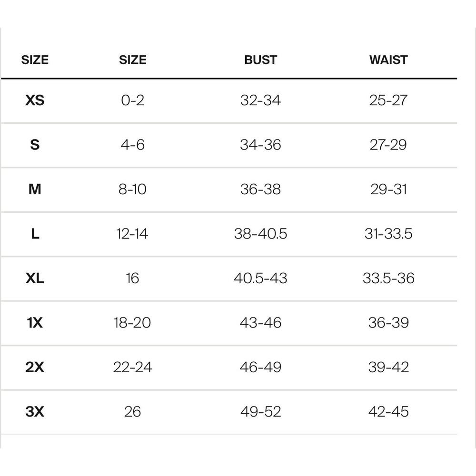Click the WAIST column header
The image size is (476, 476).
(x=388, y=60)
